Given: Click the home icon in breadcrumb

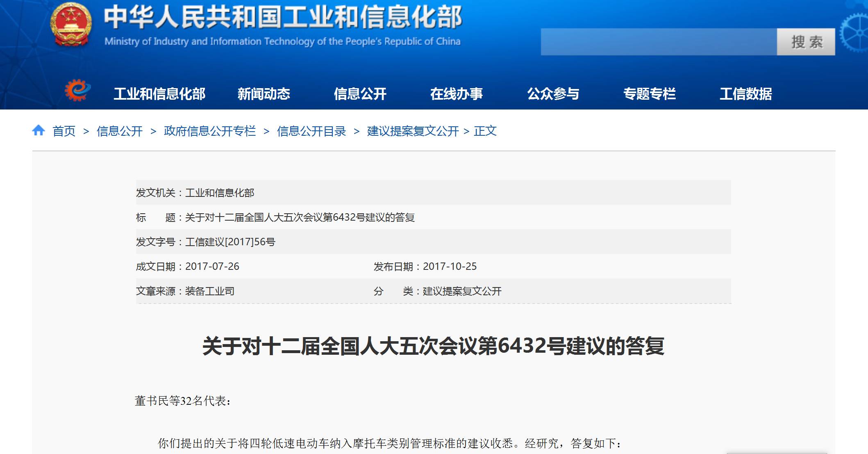Looking at the screenshot, I should (39, 130).
